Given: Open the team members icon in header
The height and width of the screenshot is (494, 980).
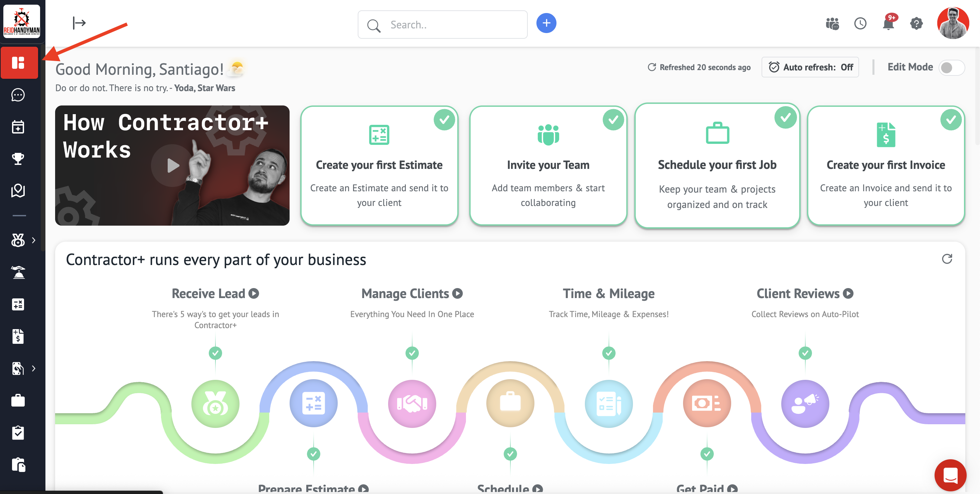Looking at the screenshot, I should click(x=832, y=24).
